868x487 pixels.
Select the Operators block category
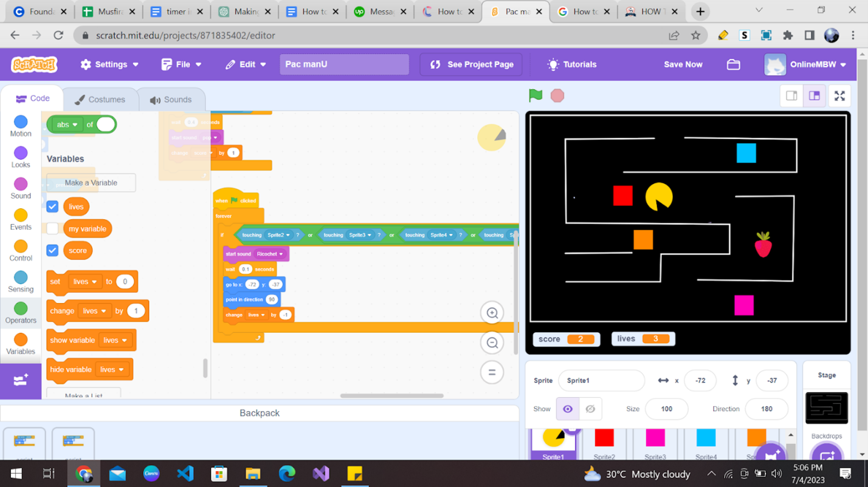tap(21, 313)
